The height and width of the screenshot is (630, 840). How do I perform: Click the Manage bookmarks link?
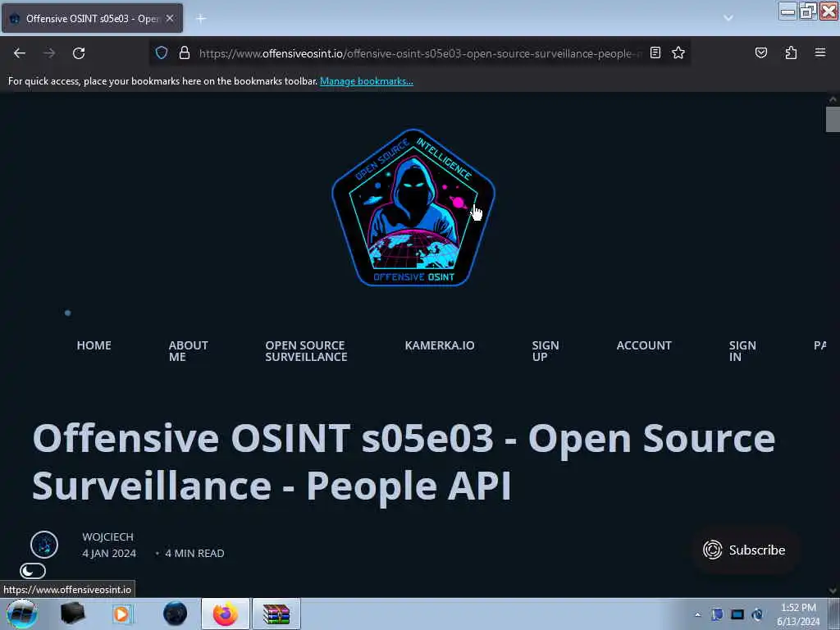point(367,81)
